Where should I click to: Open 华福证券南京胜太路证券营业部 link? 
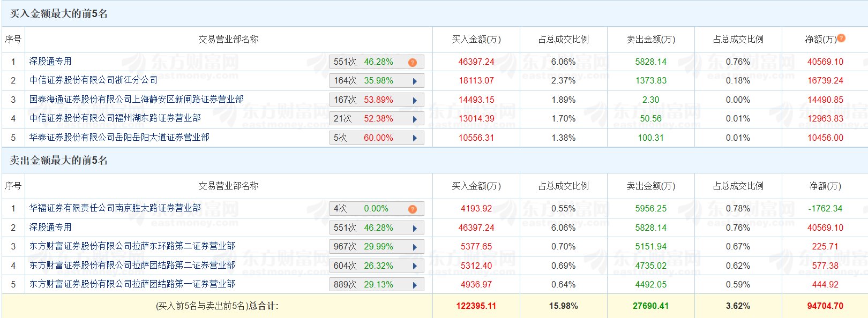(115, 208)
